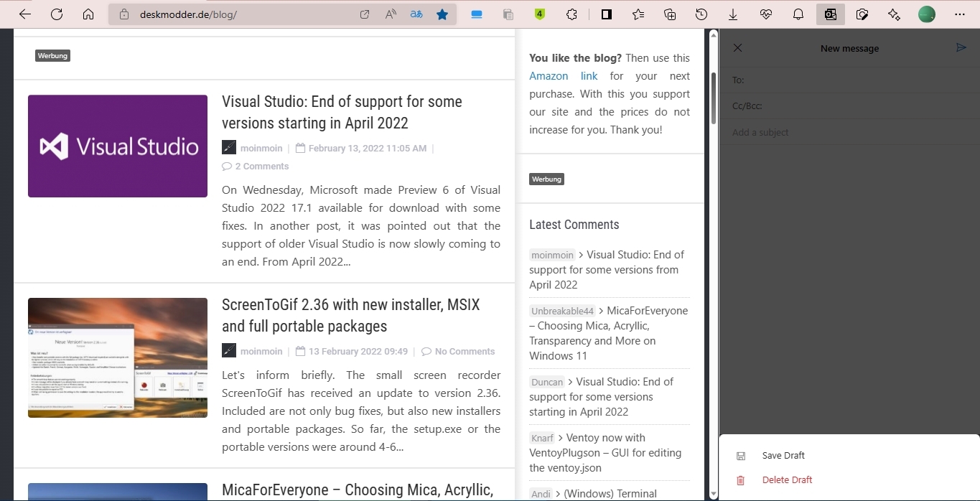Open Duncan's Visual Studio comment

(x=602, y=397)
